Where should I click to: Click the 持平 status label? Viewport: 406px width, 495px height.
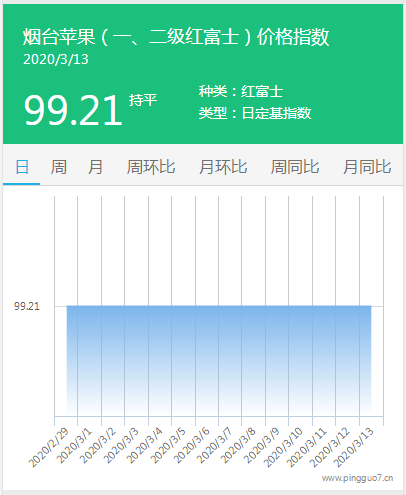pos(143,100)
